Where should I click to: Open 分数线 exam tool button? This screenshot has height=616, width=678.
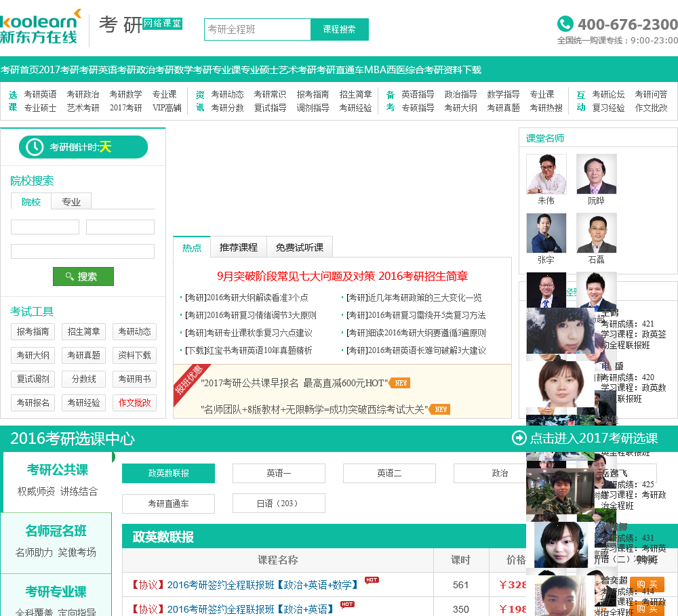(x=83, y=379)
